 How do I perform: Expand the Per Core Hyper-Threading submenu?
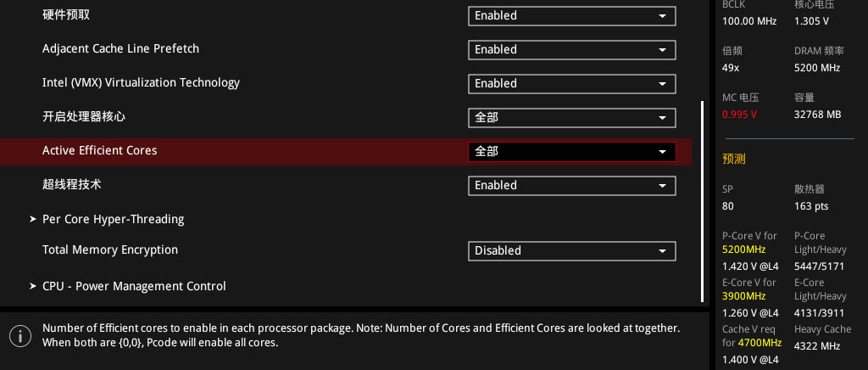pyautogui.click(x=113, y=219)
